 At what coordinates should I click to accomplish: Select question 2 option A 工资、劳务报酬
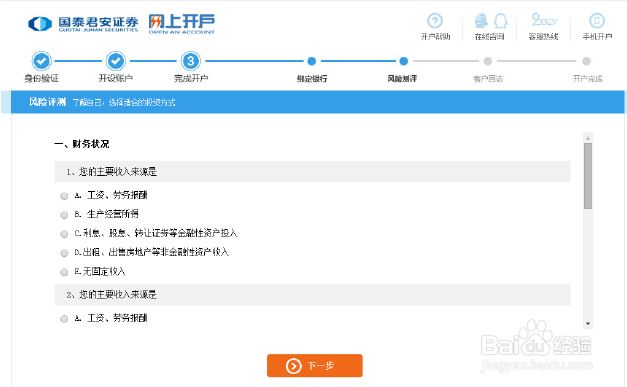[64, 319]
